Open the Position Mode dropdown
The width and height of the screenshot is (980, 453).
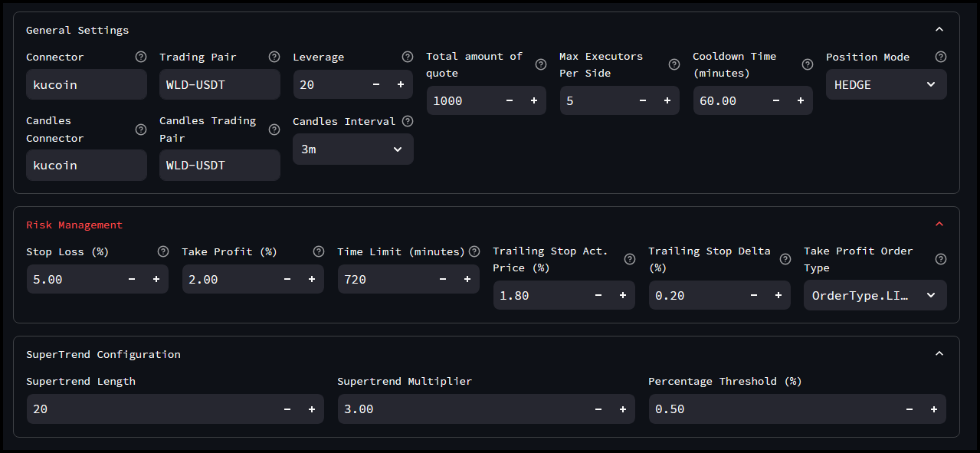886,84
